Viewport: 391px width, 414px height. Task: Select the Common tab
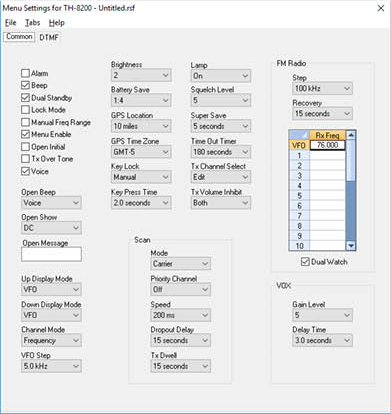(19, 37)
